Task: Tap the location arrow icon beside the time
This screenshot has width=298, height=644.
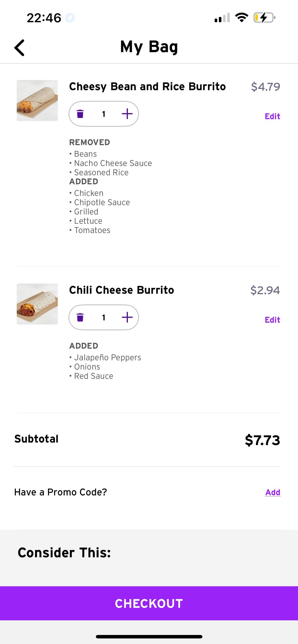Action: point(70,18)
